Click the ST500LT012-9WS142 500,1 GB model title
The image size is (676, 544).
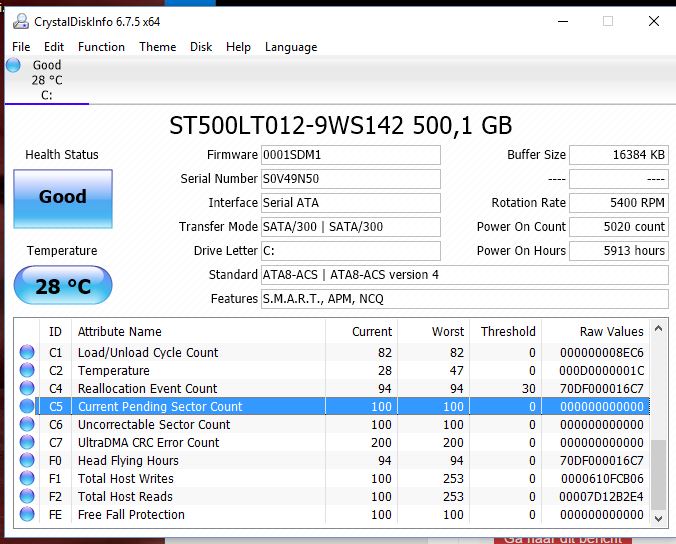tap(341, 125)
